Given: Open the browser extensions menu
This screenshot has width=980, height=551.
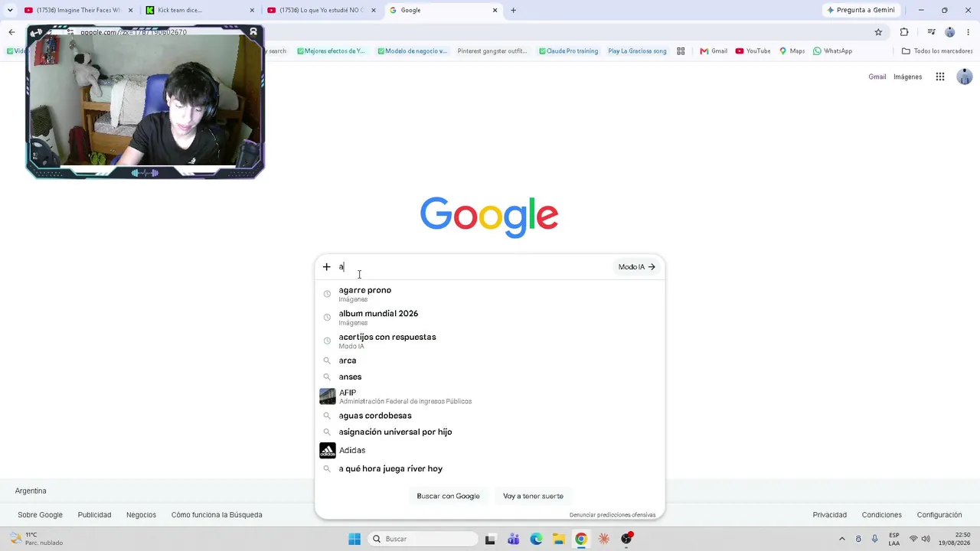Looking at the screenshot, I should coord(904,32).
